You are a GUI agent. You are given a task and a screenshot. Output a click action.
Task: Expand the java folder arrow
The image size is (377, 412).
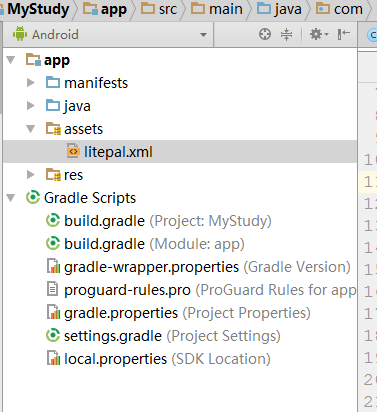[31, 106]
